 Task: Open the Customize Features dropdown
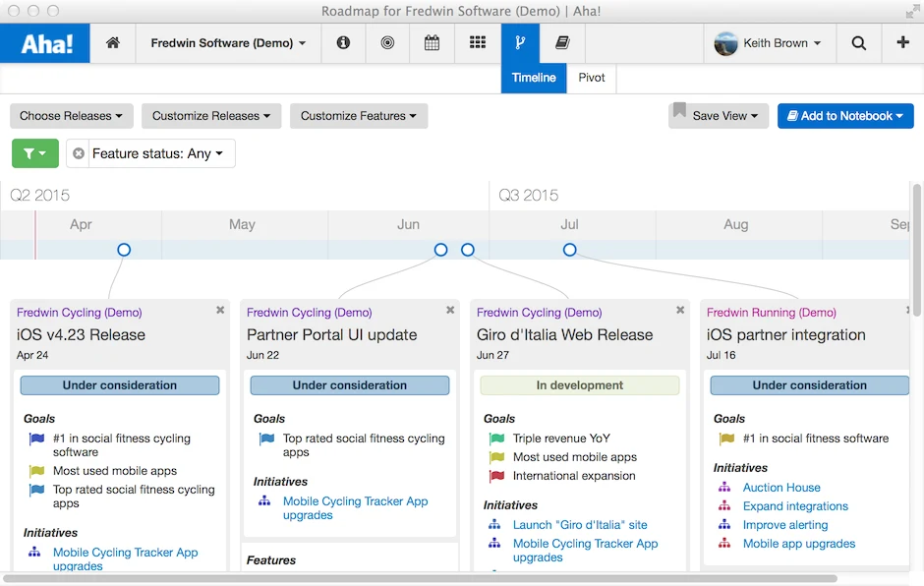tap(358, 116)
